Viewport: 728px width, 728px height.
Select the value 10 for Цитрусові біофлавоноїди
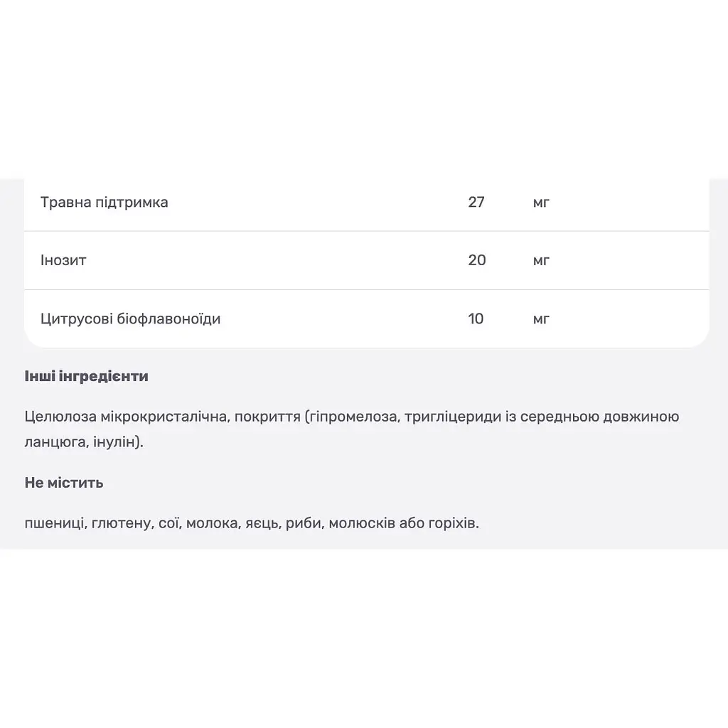(x=476, y=318)
